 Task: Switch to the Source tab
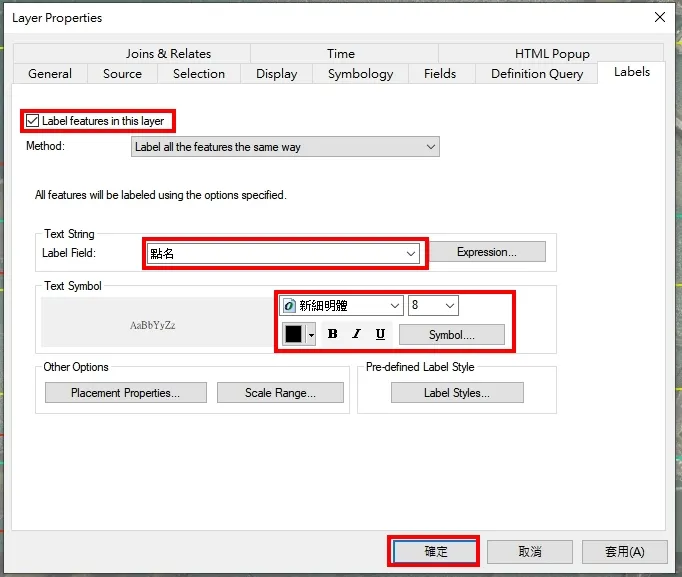click(x=122, y=73)
